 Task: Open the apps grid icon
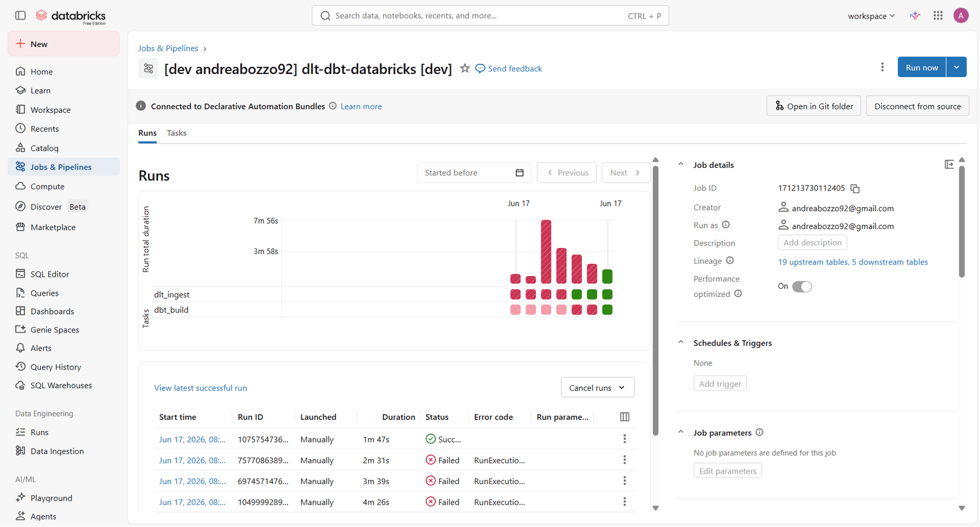(x=938, y=16)
